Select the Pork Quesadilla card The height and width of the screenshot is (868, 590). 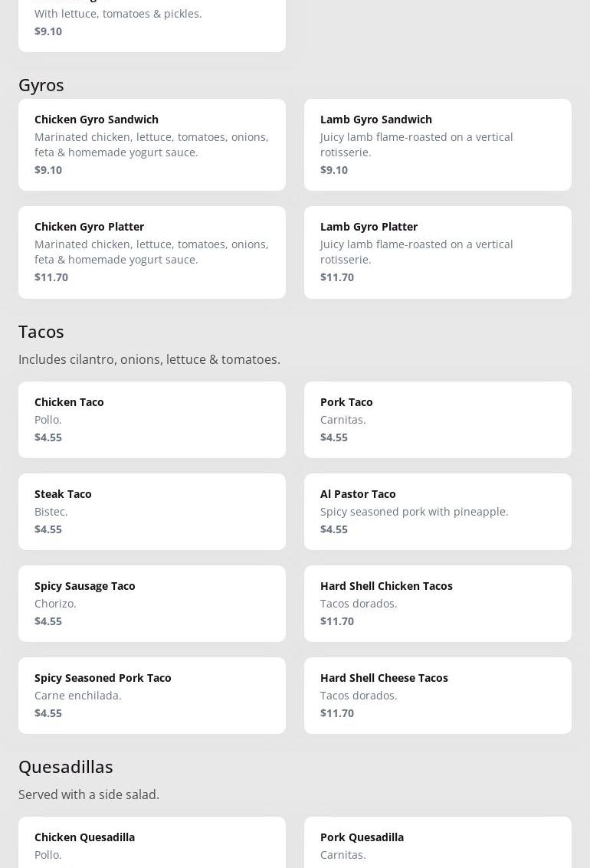(x=438, y=843)
